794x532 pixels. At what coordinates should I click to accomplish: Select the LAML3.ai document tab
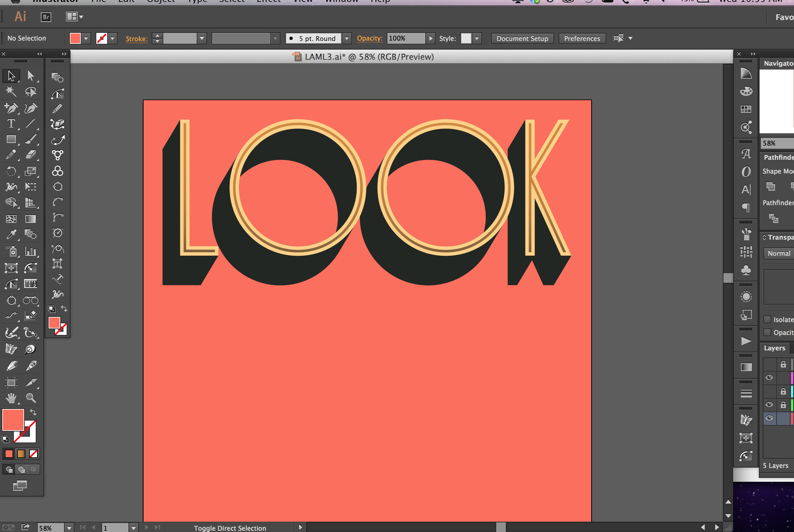pos(363,57)
